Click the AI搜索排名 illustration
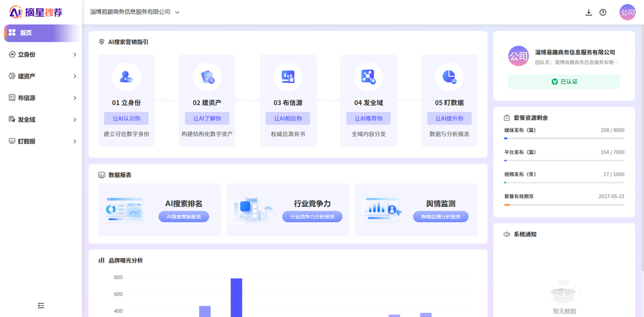 click(124, 210)
